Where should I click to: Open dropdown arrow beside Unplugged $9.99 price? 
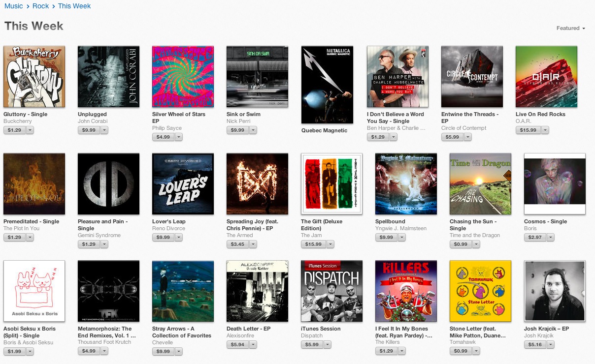(x=104, y=130)
